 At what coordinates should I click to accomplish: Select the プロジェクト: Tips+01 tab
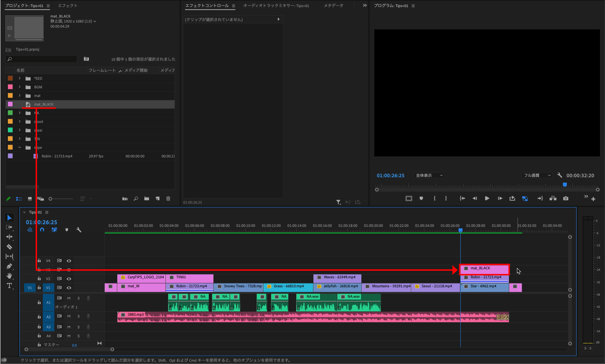pos(24,6)
